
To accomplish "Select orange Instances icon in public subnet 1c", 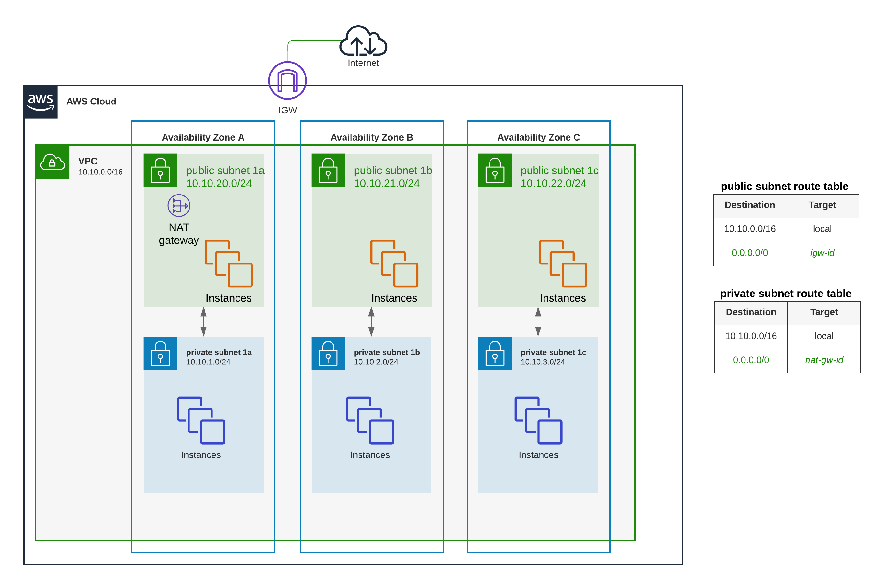I will [562, 263].
